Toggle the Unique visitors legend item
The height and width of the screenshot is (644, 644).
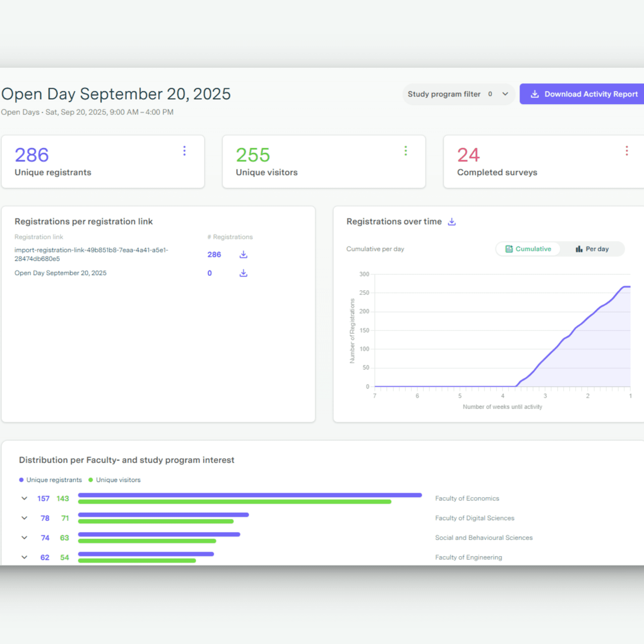click(x=114, y=480)
